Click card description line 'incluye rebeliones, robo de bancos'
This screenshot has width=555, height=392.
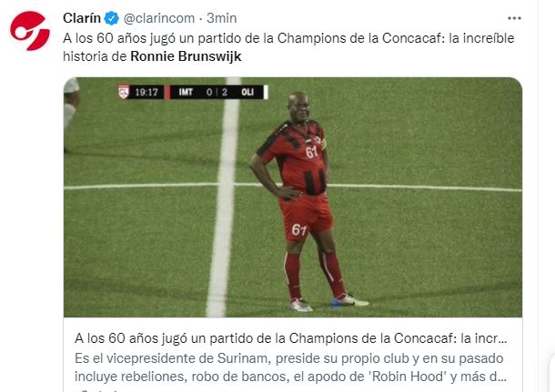[x=291, y=377]
